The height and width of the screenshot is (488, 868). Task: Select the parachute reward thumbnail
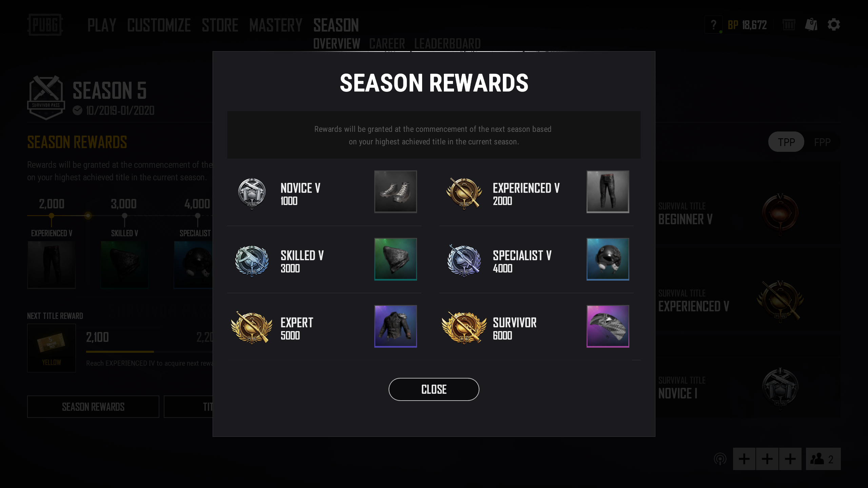pos(608,326)
